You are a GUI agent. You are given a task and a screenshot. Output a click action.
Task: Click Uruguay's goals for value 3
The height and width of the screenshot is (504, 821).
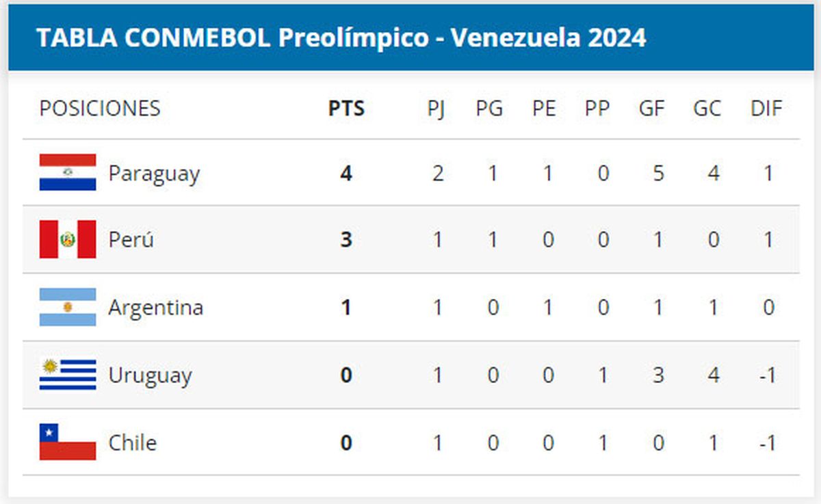click(657, 375)
